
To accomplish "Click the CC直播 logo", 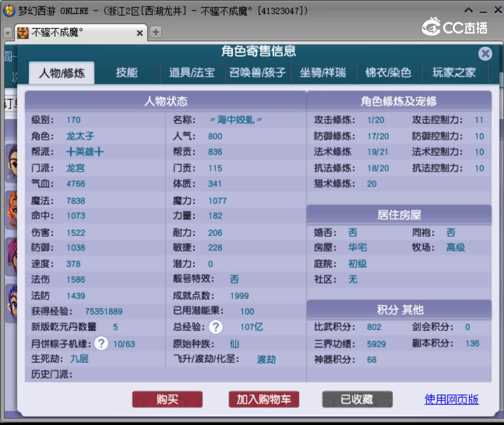I will [x=455, y=28].
